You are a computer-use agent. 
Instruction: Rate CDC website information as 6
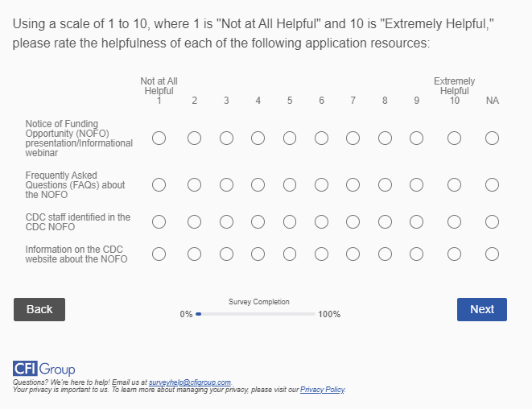321,254
